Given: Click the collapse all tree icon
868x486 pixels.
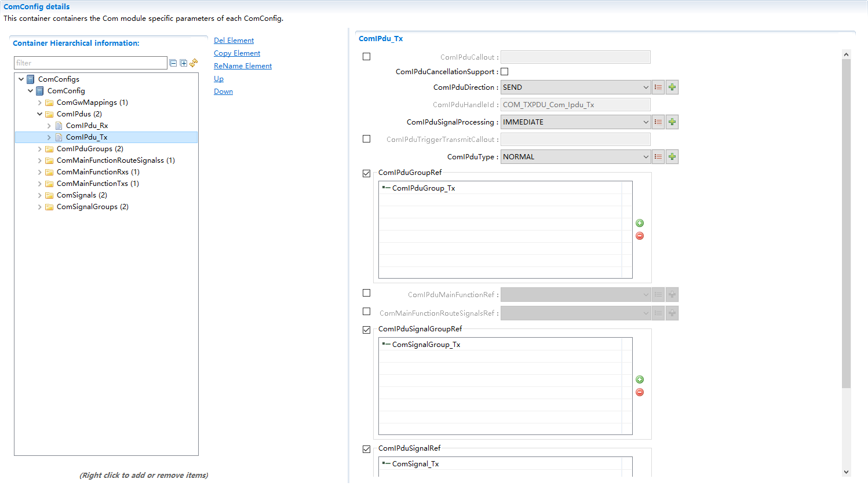Looking at the screenshot, I should click(x=173, y=63).
